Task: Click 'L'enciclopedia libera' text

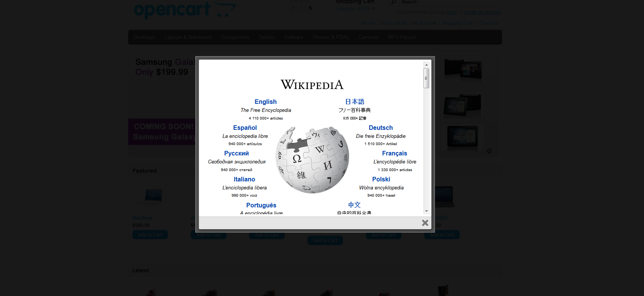Action: coord(245,188)
